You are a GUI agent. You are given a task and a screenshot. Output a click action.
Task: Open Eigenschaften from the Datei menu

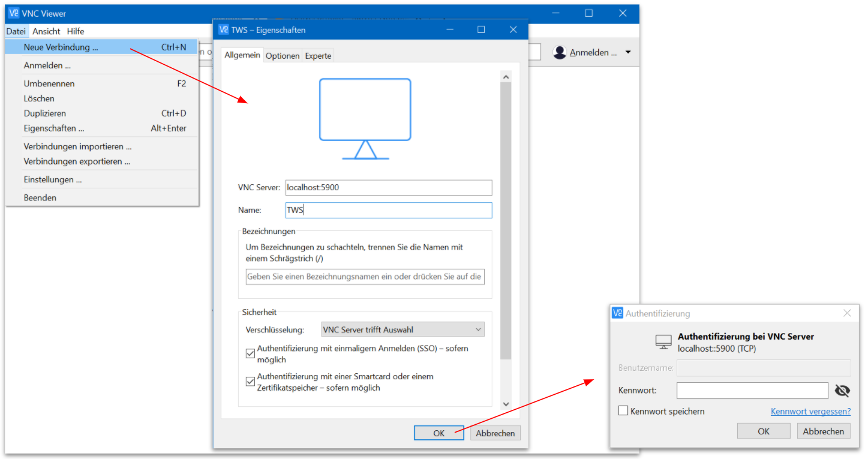pos(101,128)
